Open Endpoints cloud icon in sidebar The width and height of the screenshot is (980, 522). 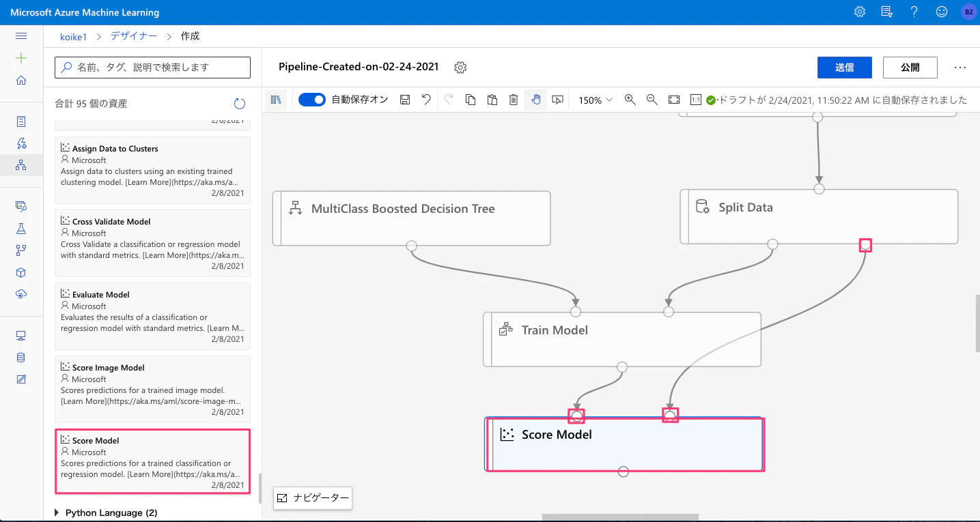click(21, 294)
